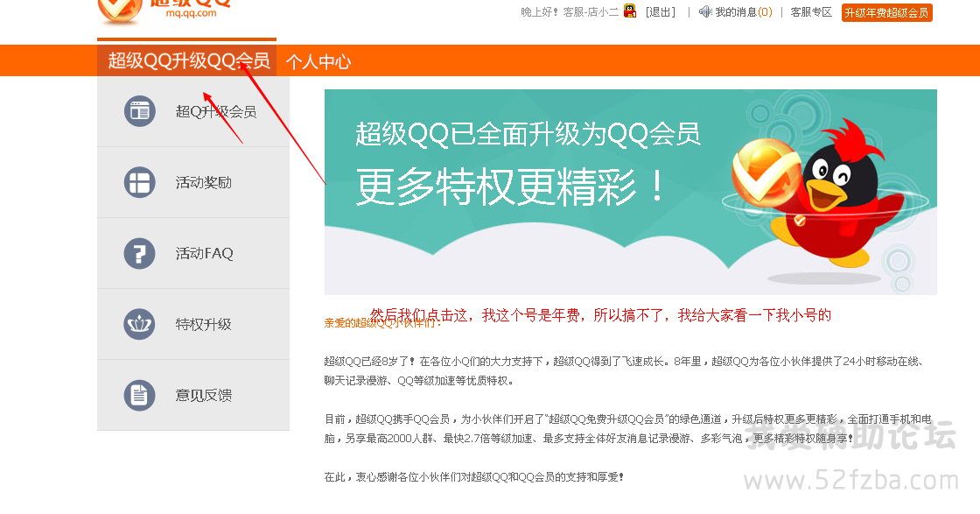The image size is (980, 514).
Task: Open 意见反馈 in the sidebar
Action: [x=193, y=395]
